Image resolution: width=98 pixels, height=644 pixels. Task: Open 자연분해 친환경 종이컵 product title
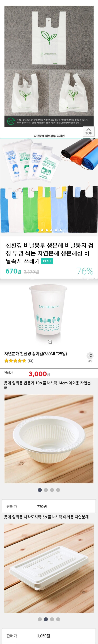[x=36, y=354]
